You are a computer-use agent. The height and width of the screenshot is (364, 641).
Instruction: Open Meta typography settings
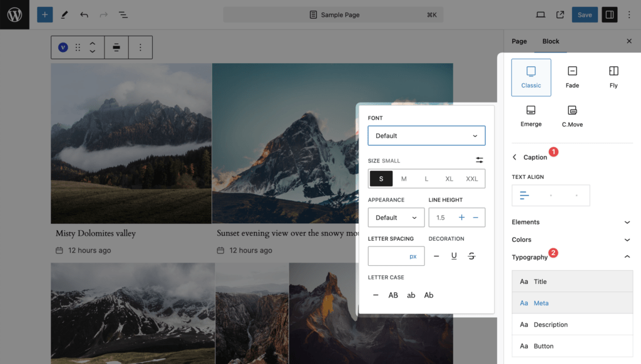[572, 303]
